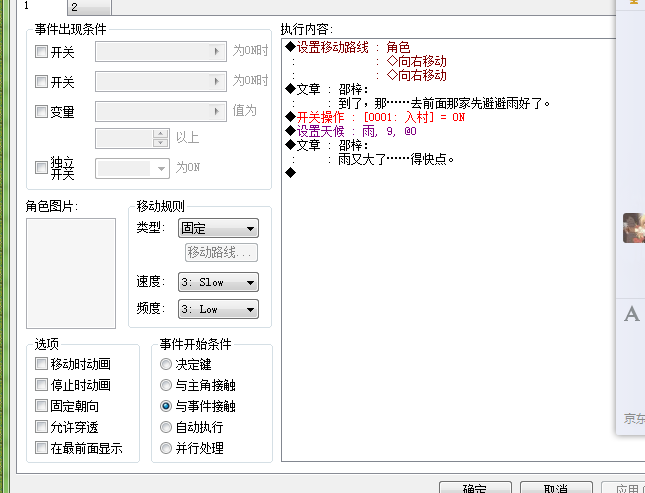This screenshot has width=645, height=493.
Task: Select the 开关操作 [0001: 入村] = ON command
Action: (375, 117)
